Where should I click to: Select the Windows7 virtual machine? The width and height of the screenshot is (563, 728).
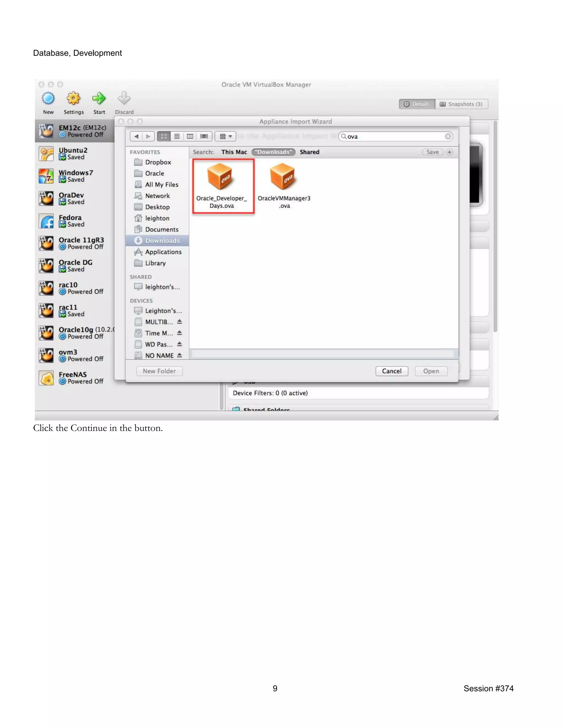pyautogui.click(x=75, y=176)
